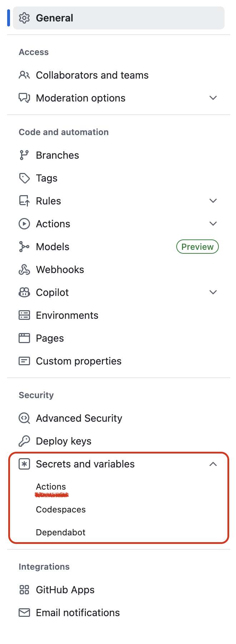Expand the Rules submenu chevron
The image size is (236, 644).
[x=213, y=201]
